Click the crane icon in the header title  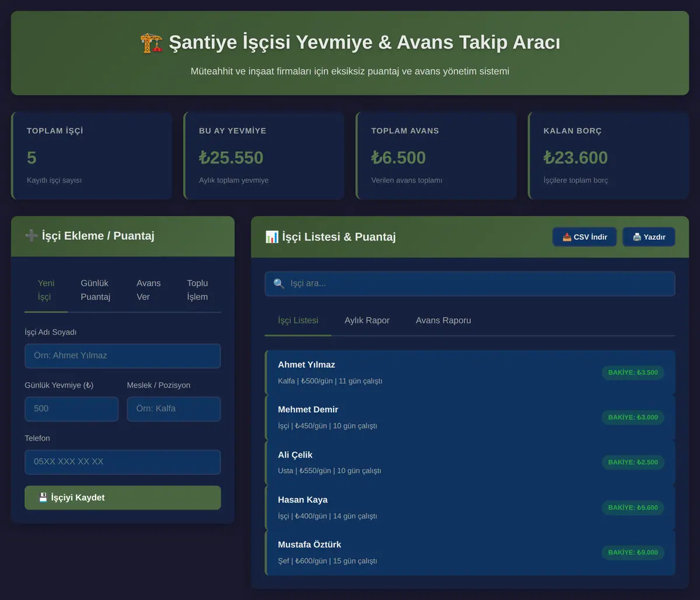(151, 43)
